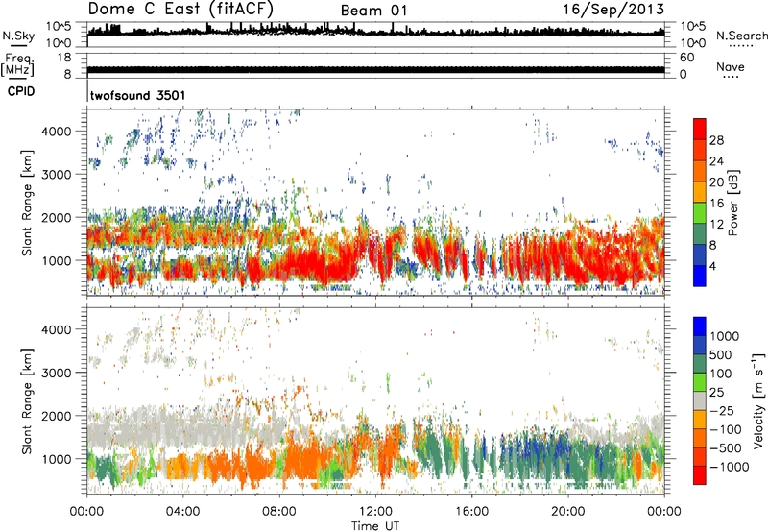768x532 pixels.
Task: Click the 'Velocity [m s-1]' colorbar label
Action: [x=758, y=400]
